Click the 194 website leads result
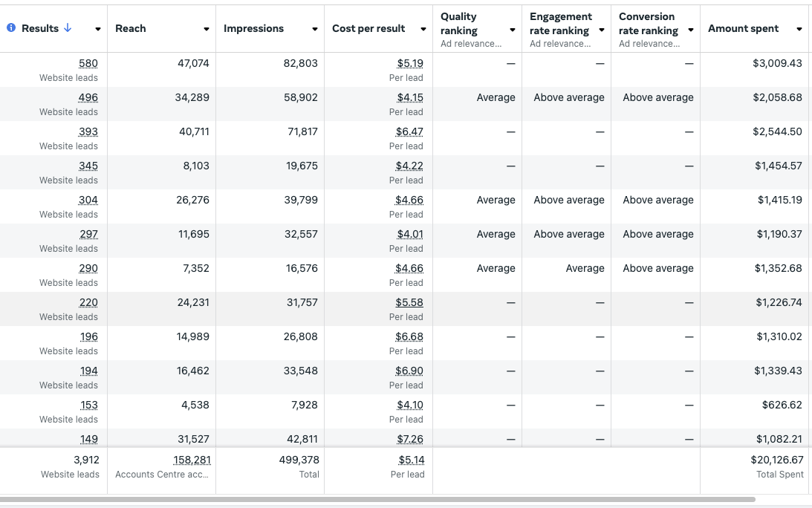 tap(88, 371)
